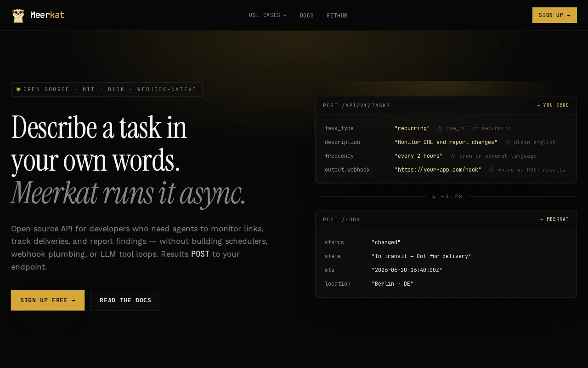Click the down arrow beside ~3.2s
The height and width of the screenshot is (368, 588).
(434, 196)
